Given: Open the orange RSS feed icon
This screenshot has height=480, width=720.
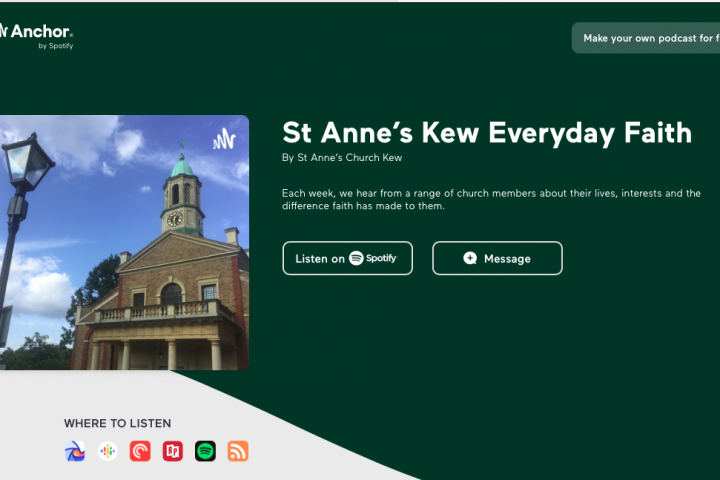Looking at the screenshot, I should point(238,451).
